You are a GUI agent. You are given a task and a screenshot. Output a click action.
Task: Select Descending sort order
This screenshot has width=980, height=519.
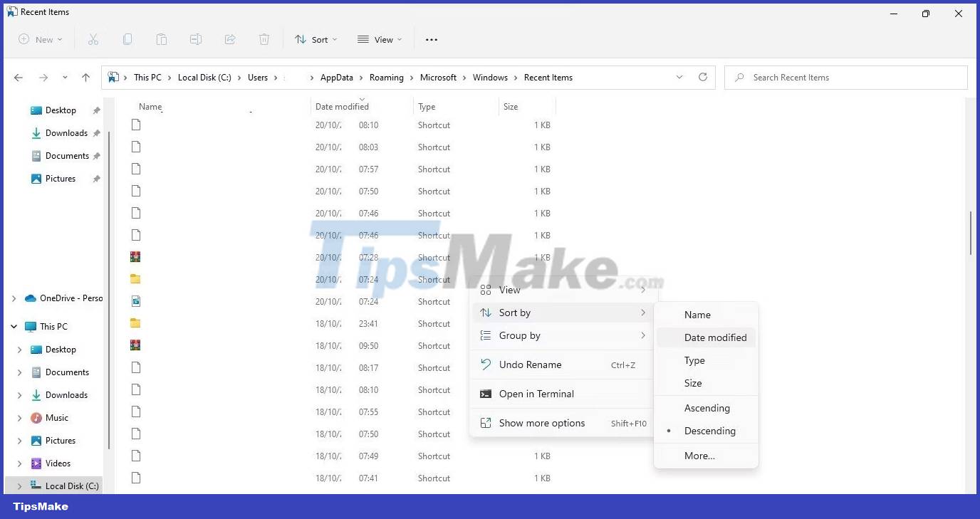710,431
